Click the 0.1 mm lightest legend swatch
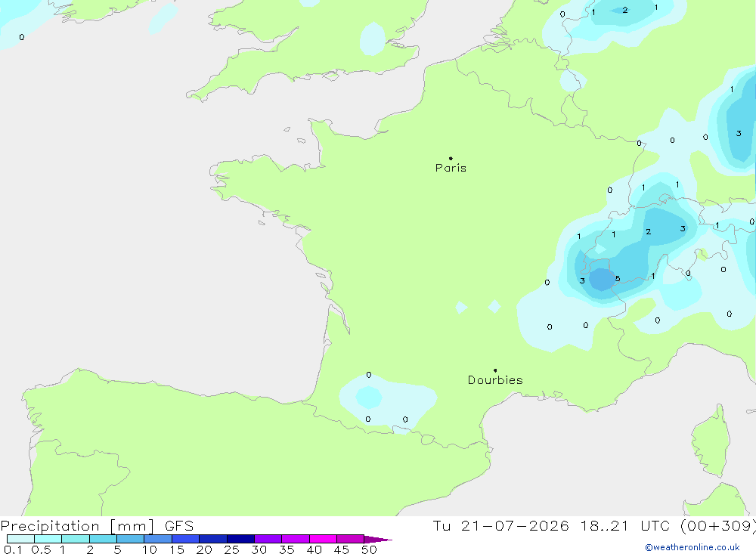This screenshot has height=554, width=756. [x=20, y=539]
